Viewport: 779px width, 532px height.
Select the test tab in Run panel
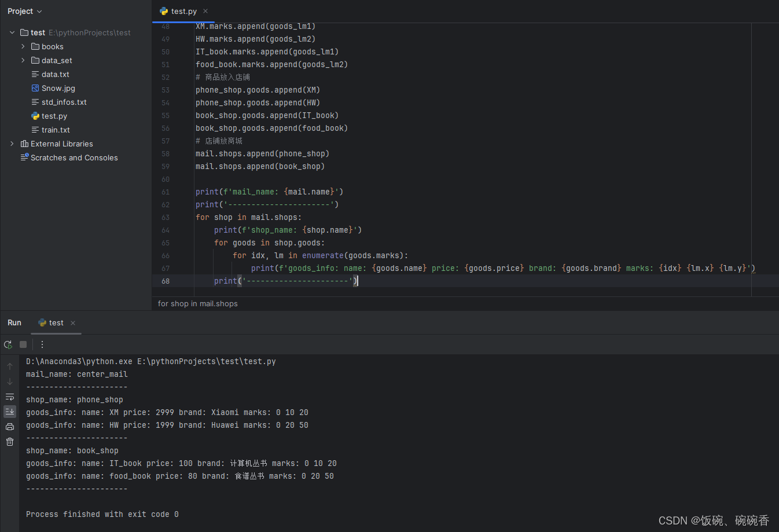[56, 323]
